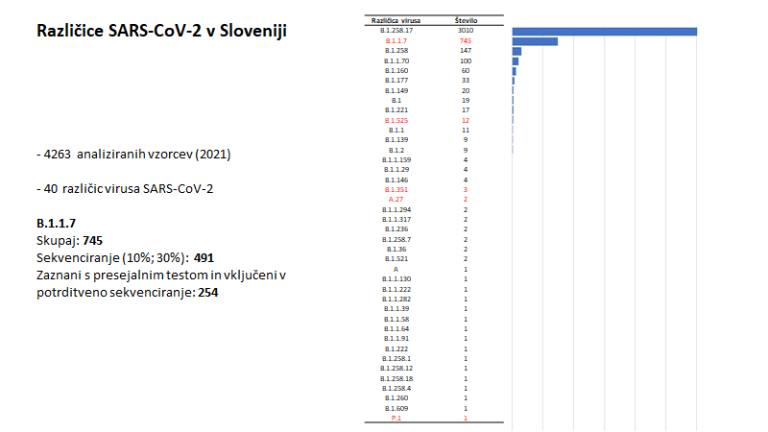Image resolution: width=768 pixels, height=432 pixels.
Task: Click the red P.1 label at table bottom
Action: click(395, 418)
